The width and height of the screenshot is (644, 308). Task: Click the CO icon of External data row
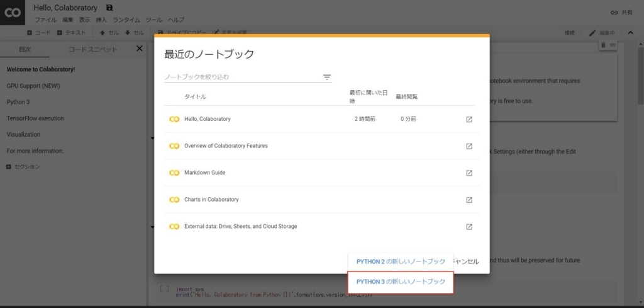click(x=174, y=226)
